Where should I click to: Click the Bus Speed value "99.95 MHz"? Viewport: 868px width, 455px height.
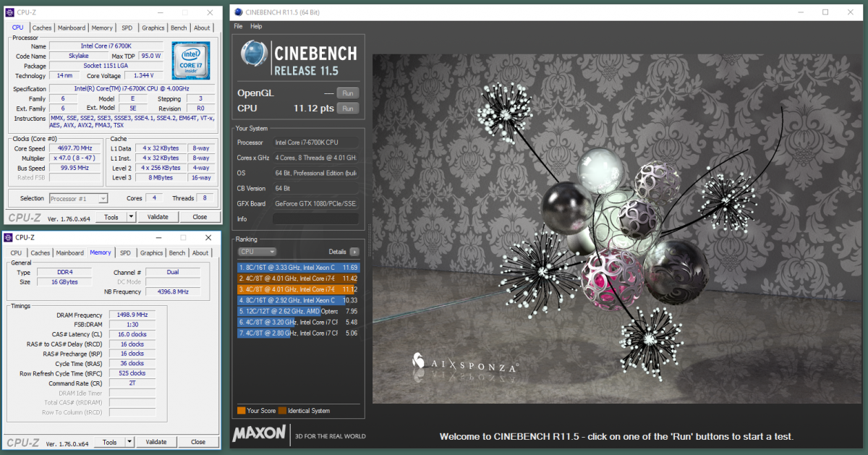pyautogui.click(x=75, y=168)
